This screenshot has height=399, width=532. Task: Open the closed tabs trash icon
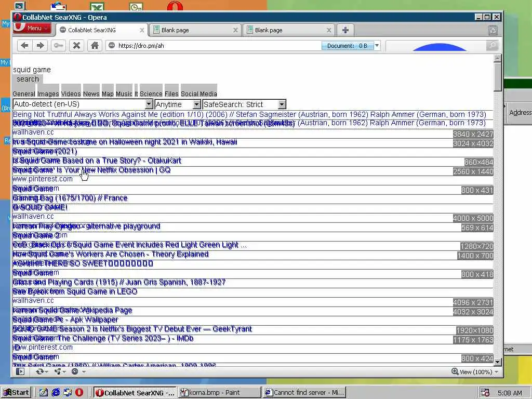pyautogui.click(x=493, y=31)
